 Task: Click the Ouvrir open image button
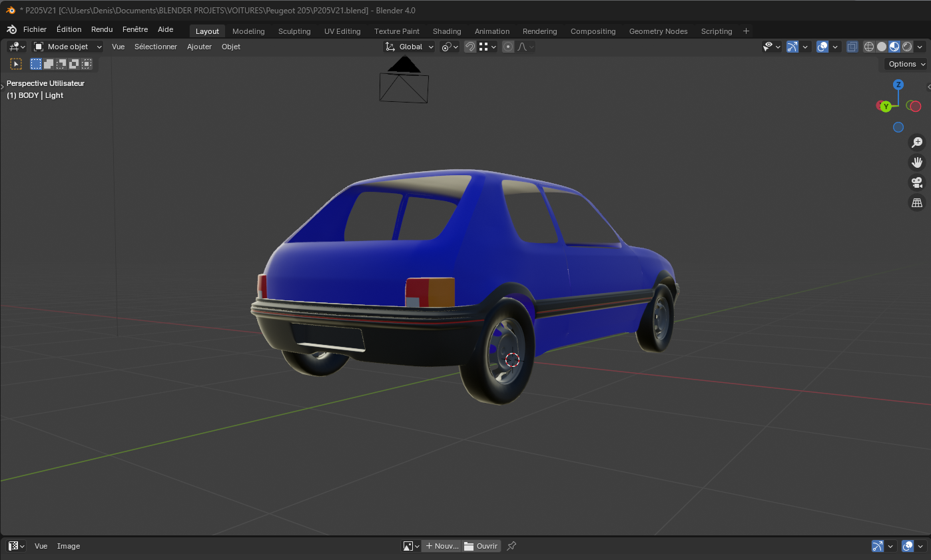coord(481,546)
